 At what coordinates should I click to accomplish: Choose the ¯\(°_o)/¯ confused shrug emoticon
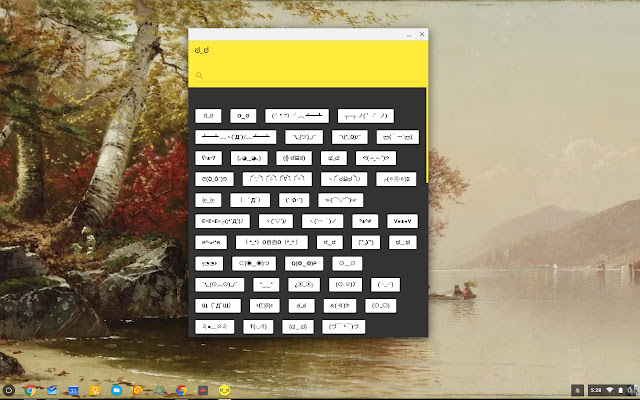349,137
